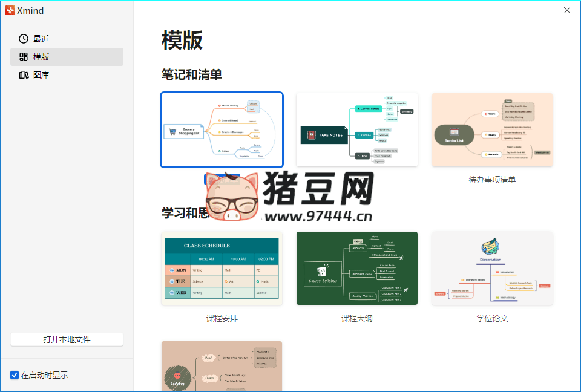Select the Grocery Shopping List template
The image size is (581, 392).
tap(222, 129)
